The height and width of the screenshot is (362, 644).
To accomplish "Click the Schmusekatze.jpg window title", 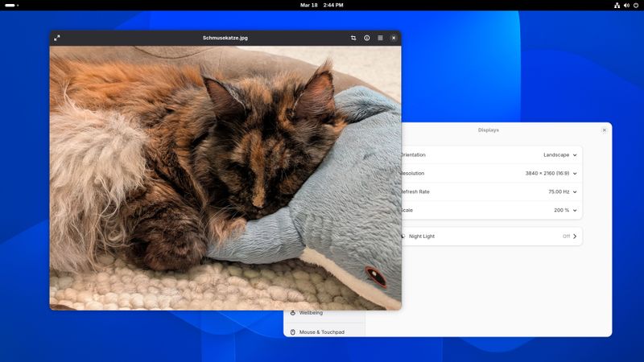I will click(225, 38).
